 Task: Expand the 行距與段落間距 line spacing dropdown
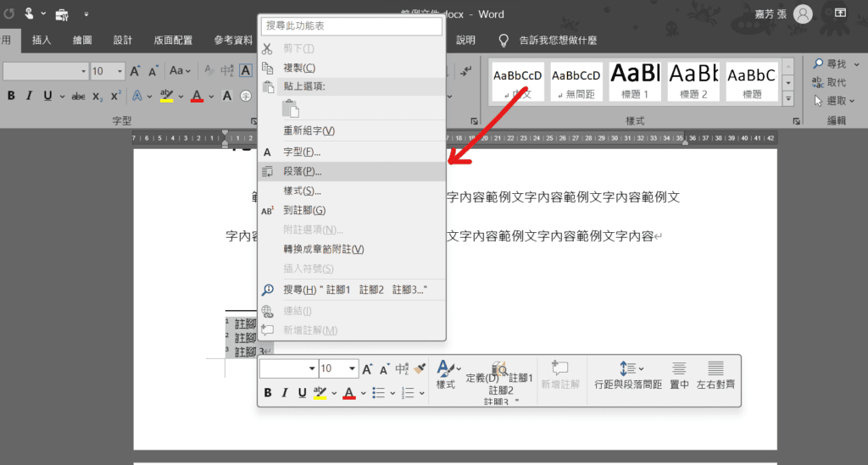point(640,368)
